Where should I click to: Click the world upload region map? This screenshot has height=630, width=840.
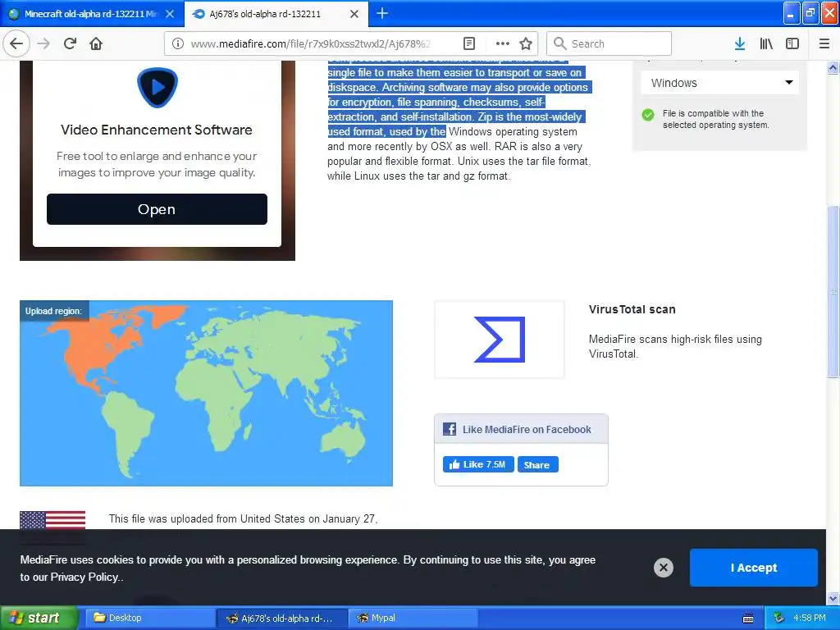[206, 393]
